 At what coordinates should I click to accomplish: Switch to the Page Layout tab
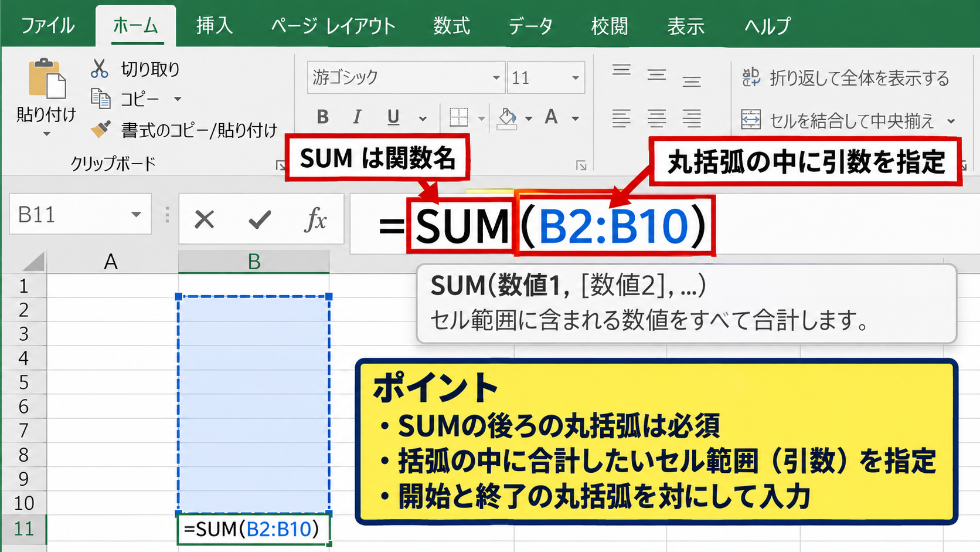click(333, 26)
